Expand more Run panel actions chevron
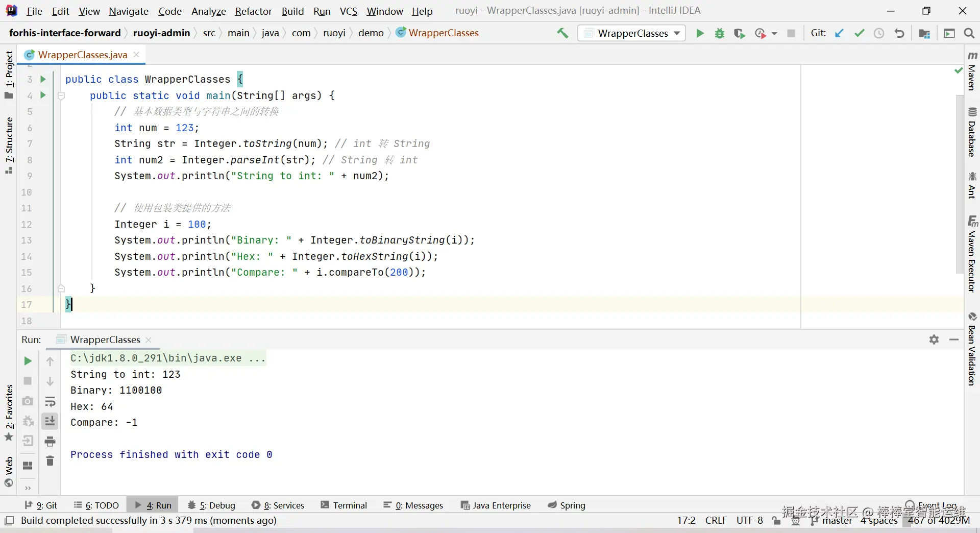This screenshot has width=980, height=533. point(28,488)
